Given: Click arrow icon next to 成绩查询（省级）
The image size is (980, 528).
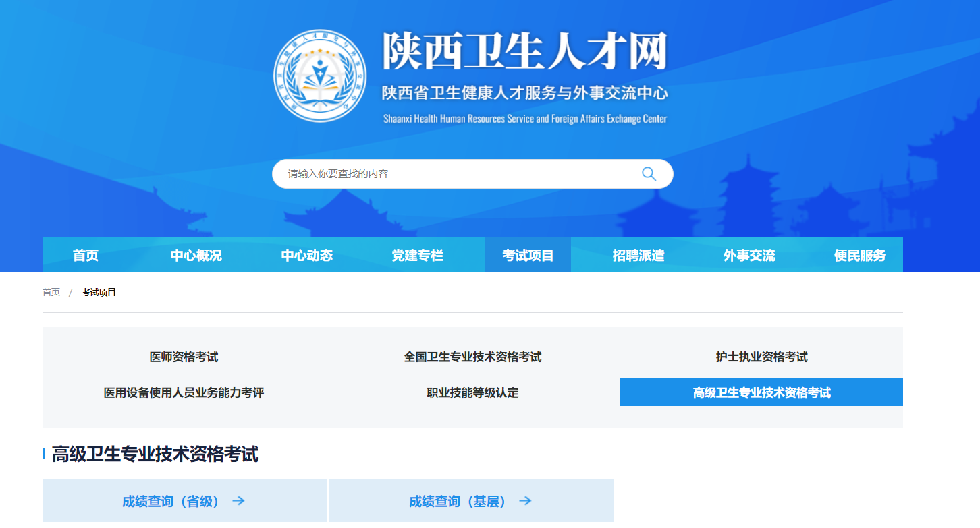Looking at the screenshot, I should tap(238, 501).
